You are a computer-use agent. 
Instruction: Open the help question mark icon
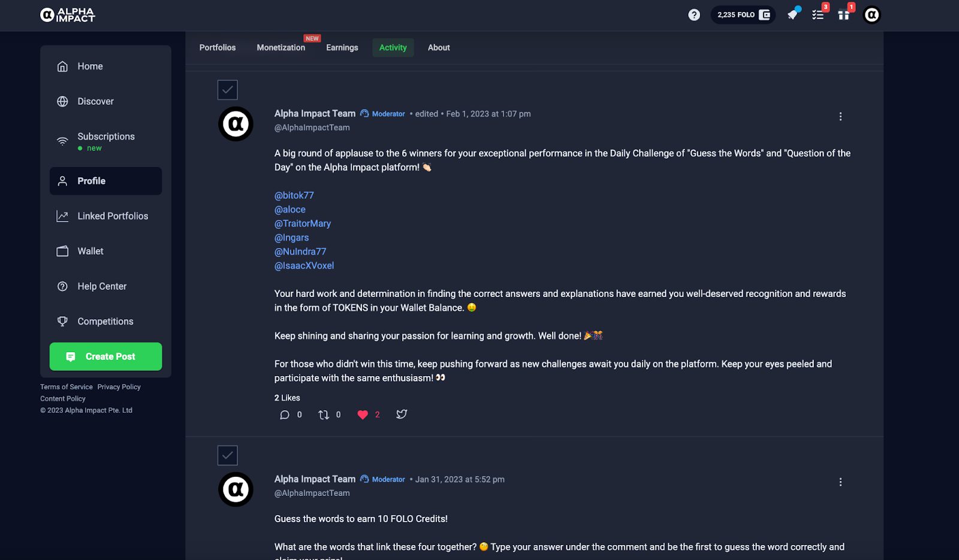point(694,15)
